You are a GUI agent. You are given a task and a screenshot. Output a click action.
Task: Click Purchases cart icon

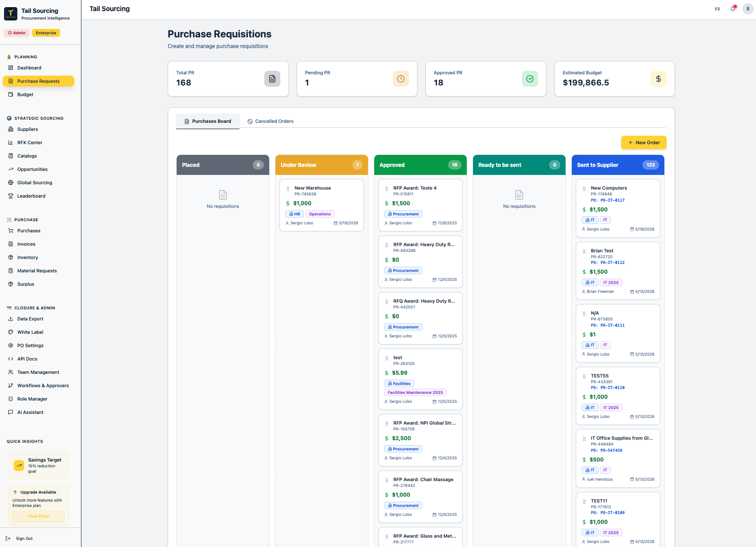pyautogui.click(x=11, y=231)
